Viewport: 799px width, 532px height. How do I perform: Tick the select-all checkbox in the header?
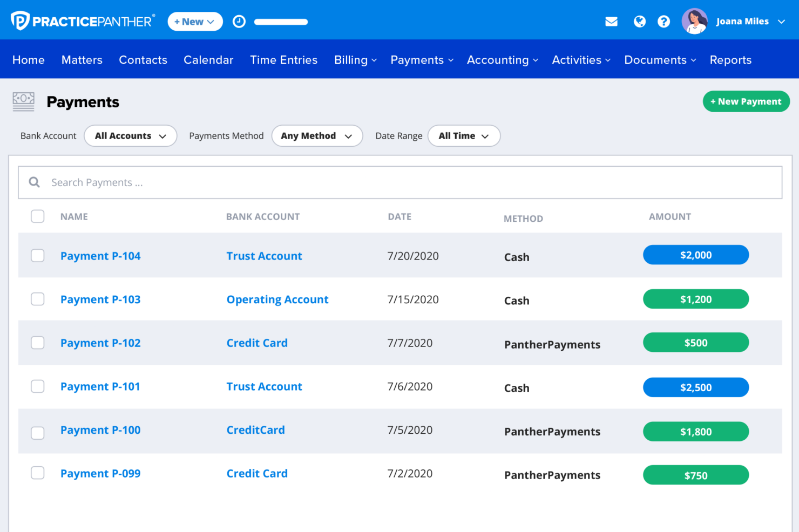coord(38,216)
